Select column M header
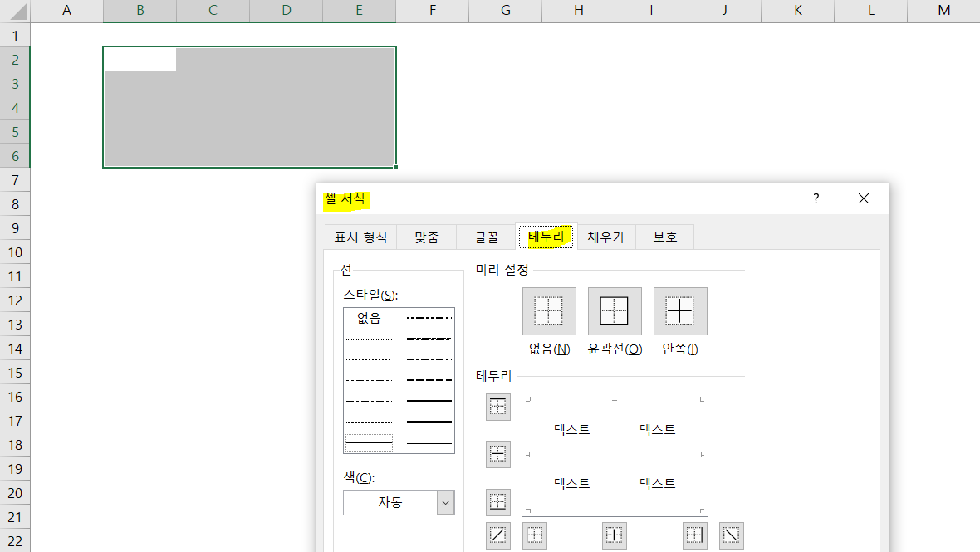Screen dimensions: 980x552 (943, 11)
